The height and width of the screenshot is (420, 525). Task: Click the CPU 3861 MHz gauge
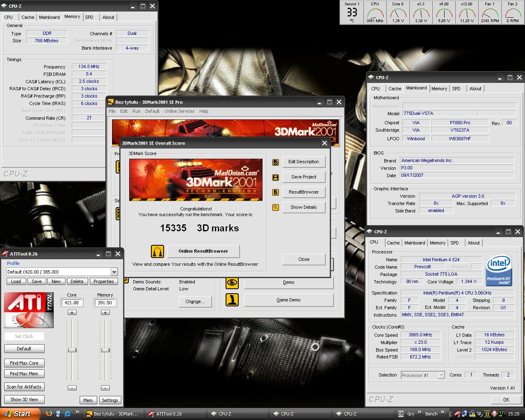375,12
